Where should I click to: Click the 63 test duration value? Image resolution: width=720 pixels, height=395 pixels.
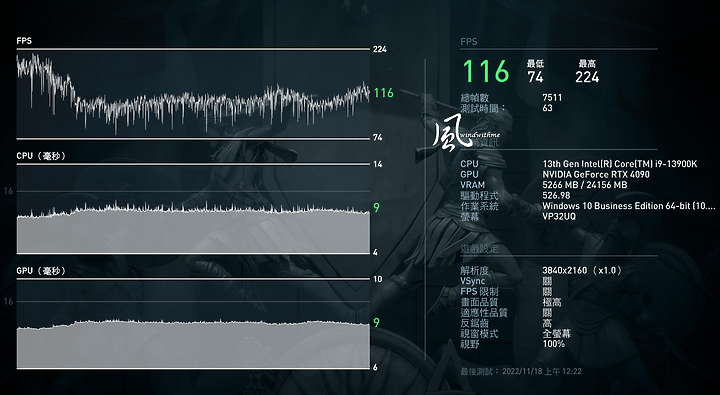pos(547,108)
